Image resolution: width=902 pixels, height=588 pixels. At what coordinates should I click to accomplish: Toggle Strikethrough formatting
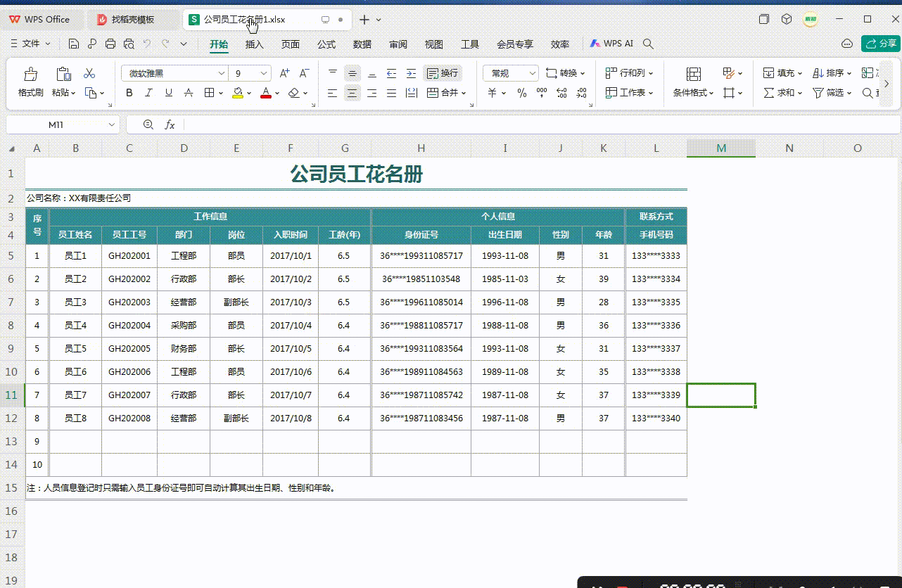(x=188, y=93)
